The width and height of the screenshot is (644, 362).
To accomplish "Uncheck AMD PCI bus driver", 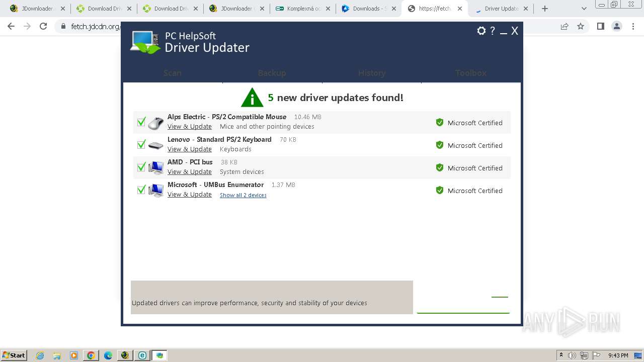I will point(141,167).
